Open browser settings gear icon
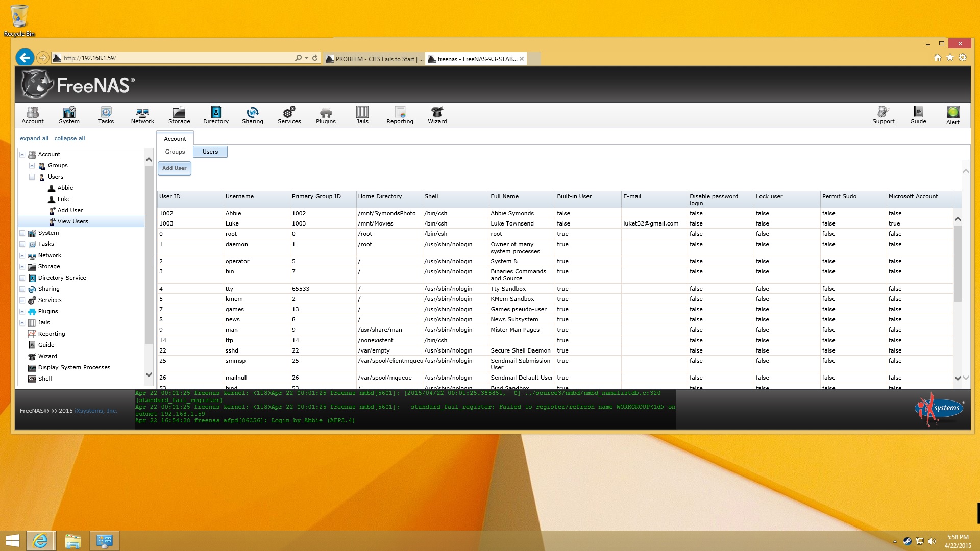This screenshot has height=551, width=980. pos(963,58)
